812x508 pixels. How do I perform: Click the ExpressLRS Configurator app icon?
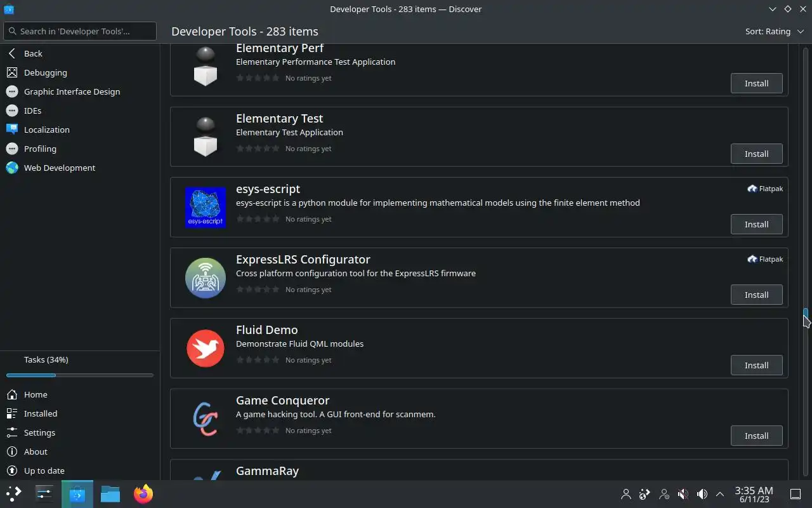coord(206,277)
